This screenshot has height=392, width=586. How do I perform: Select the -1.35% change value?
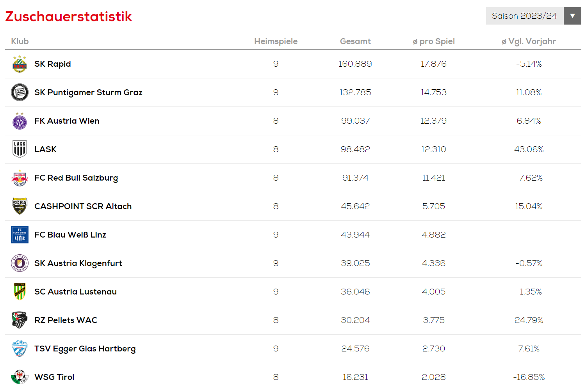tap(529, 292)
